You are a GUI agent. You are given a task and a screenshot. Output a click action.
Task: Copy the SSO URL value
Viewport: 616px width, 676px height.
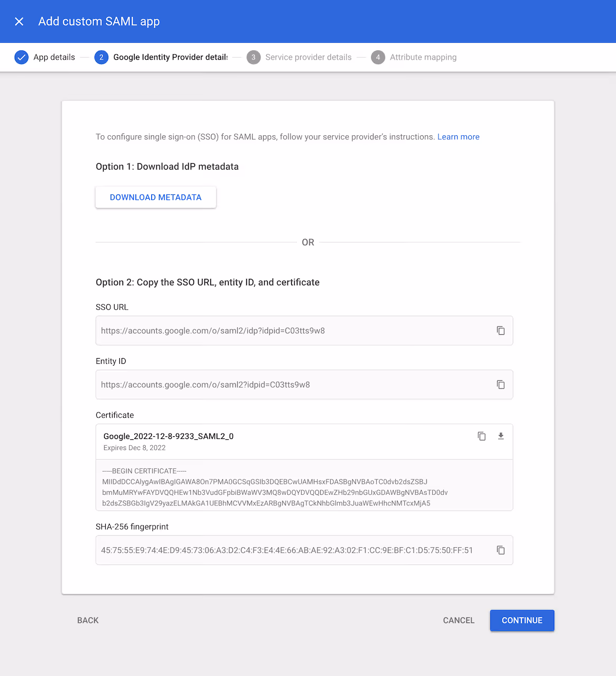point(501,331)
